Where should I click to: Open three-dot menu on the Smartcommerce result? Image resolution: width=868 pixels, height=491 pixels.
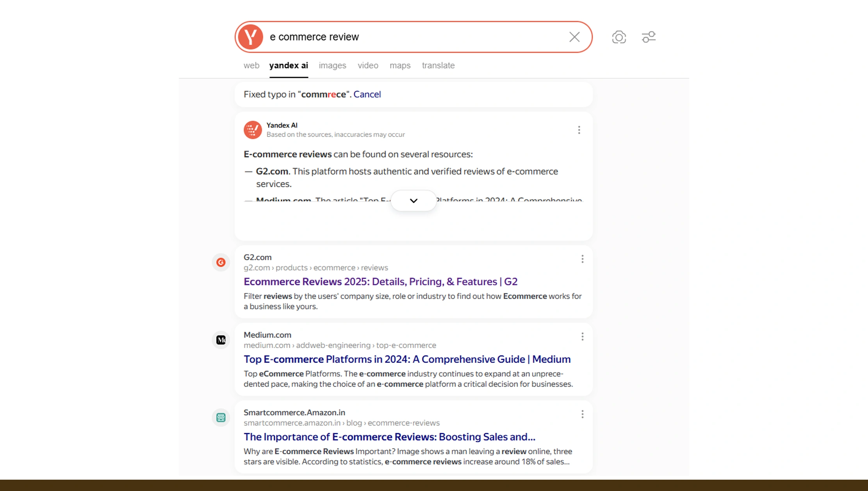[582, 414]
